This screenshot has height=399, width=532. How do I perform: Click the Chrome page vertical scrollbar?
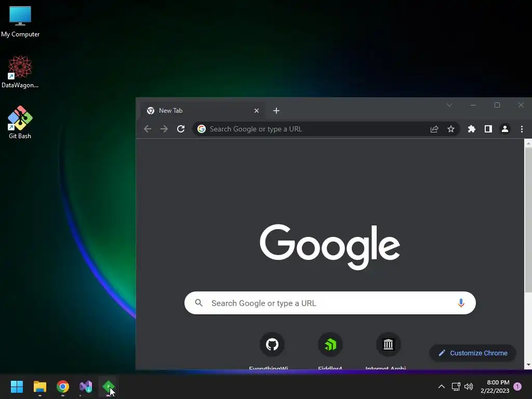(x=528, y=220)
